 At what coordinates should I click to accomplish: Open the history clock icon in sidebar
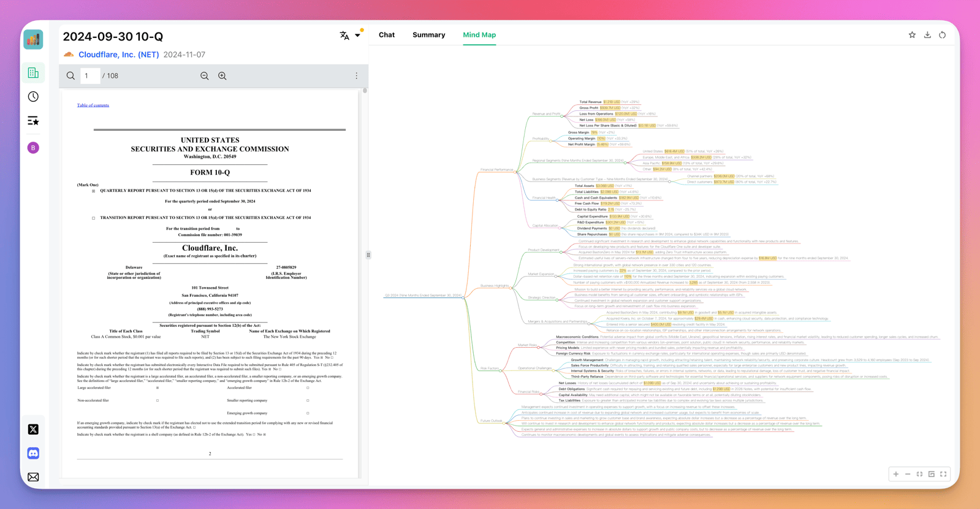(x=33, y=97)
